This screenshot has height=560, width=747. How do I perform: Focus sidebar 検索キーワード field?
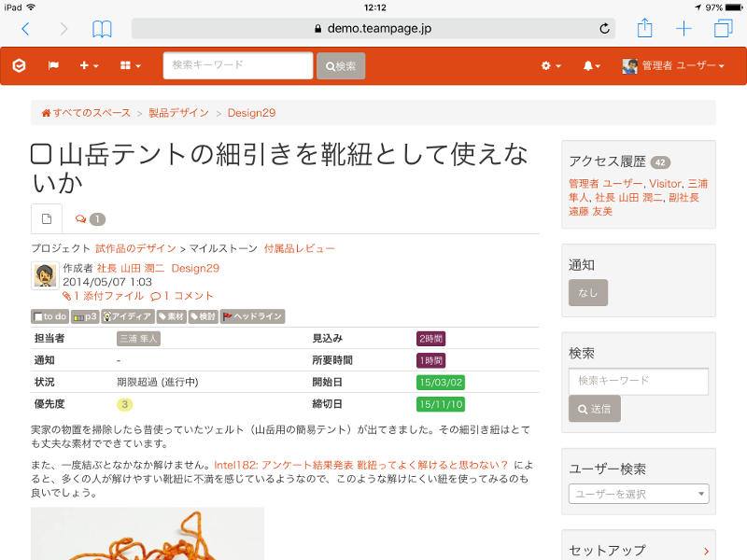[x=639, y=381]
